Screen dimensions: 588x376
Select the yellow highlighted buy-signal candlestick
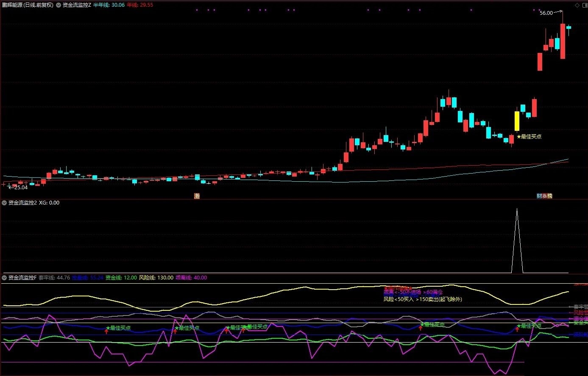(517, 121)
